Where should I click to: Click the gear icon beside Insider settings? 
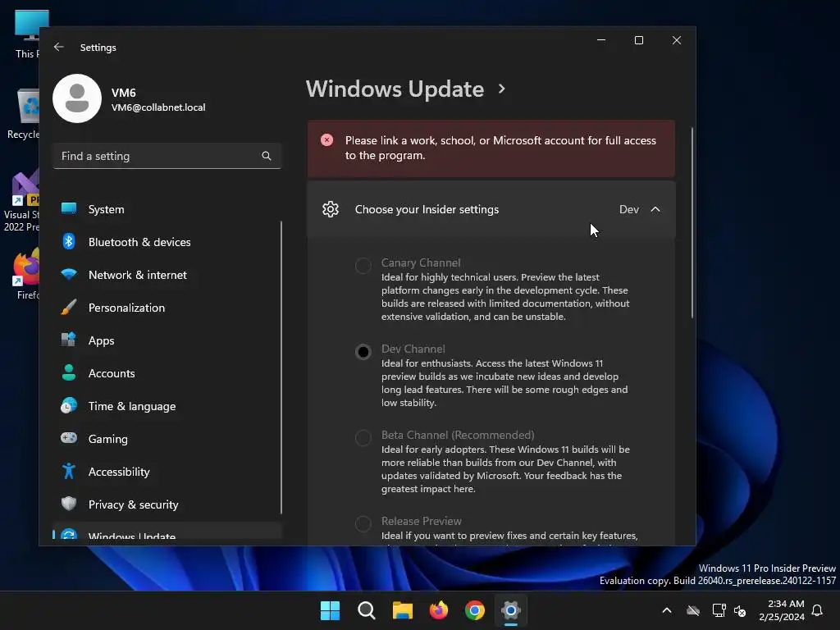331,209
